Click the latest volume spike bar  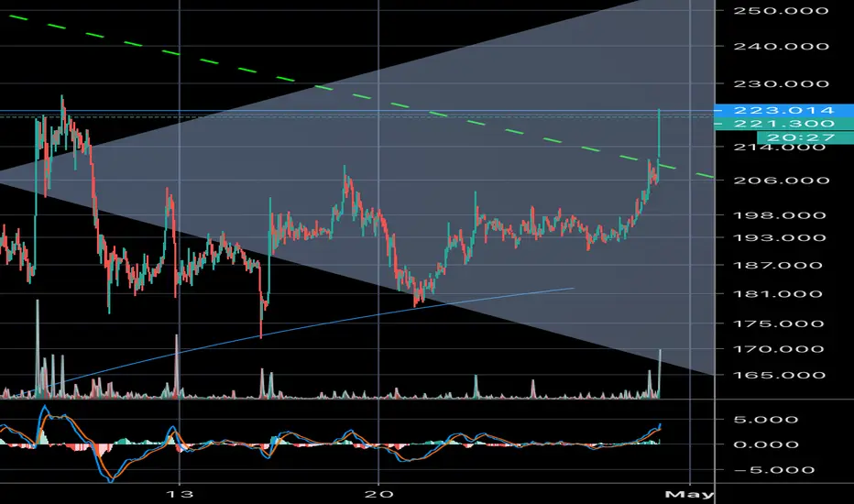pyautogui.click(x=660, y=373)
